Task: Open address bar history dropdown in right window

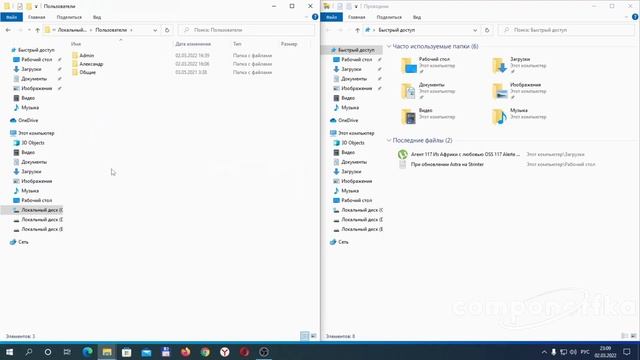Action: point(475,30)
